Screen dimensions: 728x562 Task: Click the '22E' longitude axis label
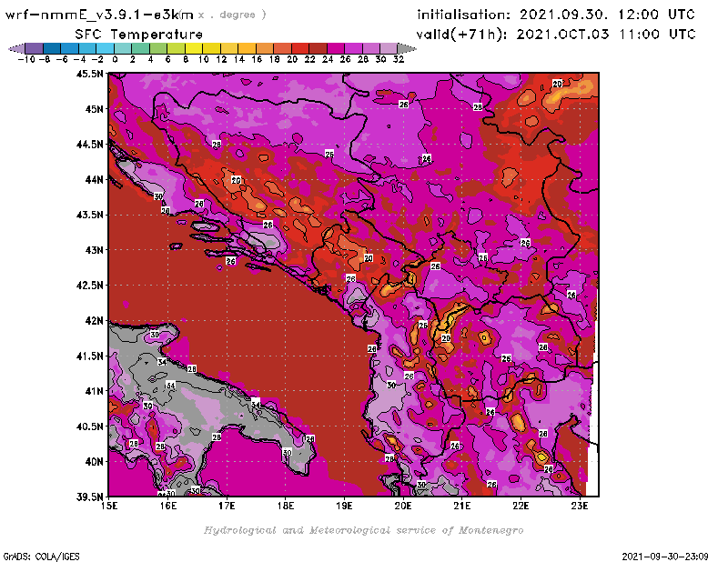[521, 506]
